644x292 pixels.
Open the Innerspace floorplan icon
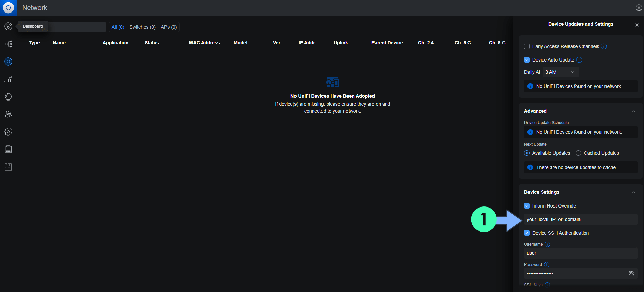coord(8,167)
